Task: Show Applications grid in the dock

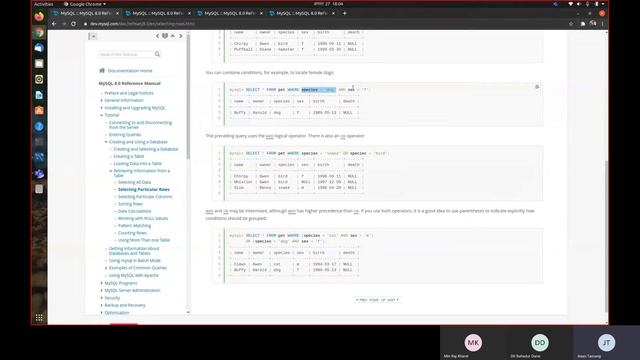Action: point(39,318)
